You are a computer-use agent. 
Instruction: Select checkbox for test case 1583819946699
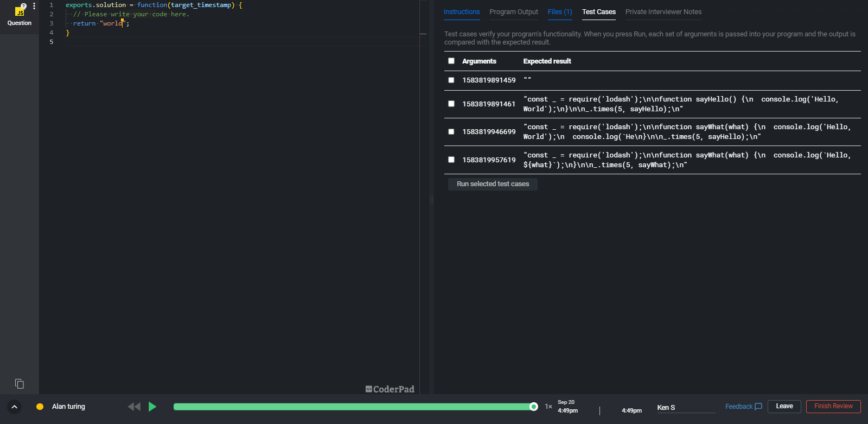click(x=451, y=131)
